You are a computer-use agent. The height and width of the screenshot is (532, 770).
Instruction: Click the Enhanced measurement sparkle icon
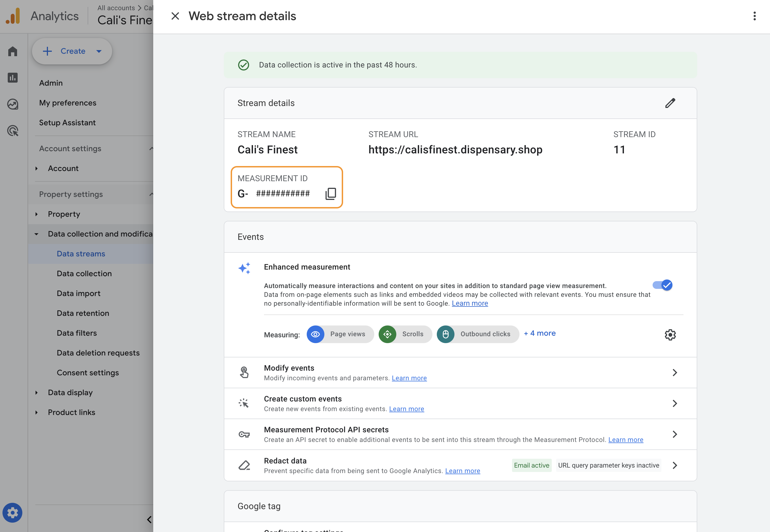coord(244,268)
